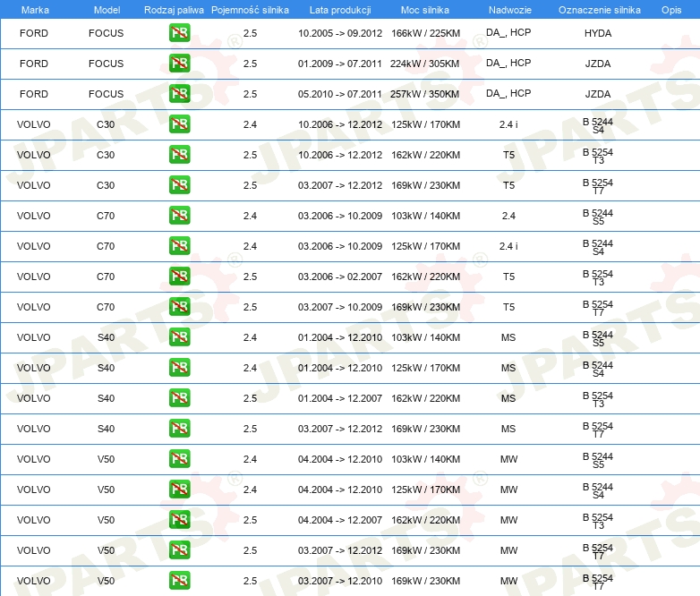
Task: Click the Moc silnika column header
Action: click(x=425, y=10)
